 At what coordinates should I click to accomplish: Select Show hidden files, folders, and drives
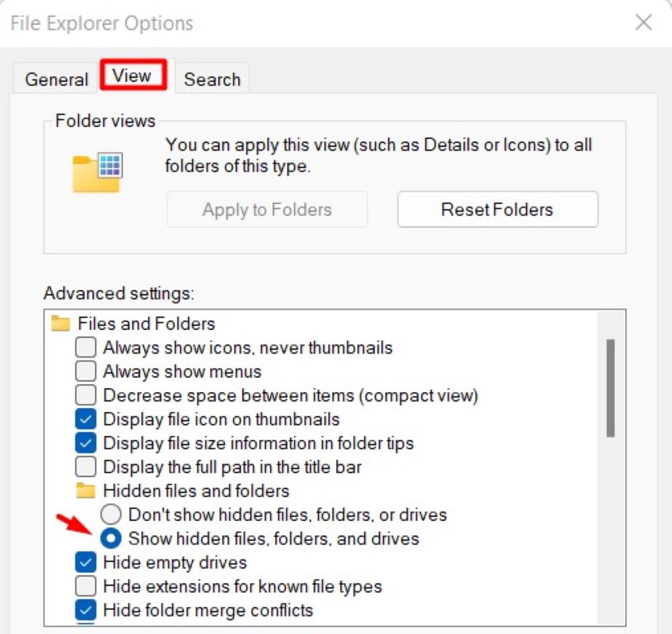(x=111, y=539)
